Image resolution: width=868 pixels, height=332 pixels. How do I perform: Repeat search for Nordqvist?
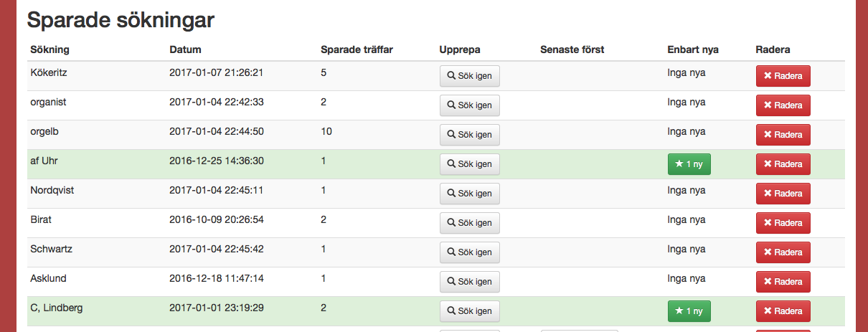[469, 194]
